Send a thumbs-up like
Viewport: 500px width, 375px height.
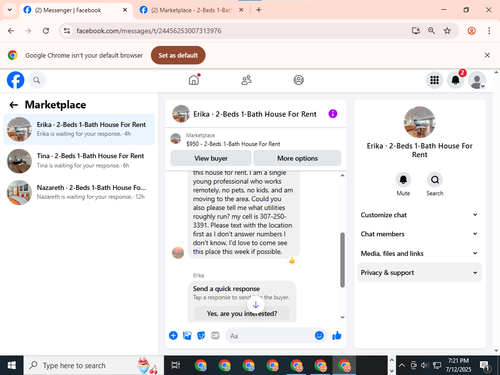tap(337, 335)
